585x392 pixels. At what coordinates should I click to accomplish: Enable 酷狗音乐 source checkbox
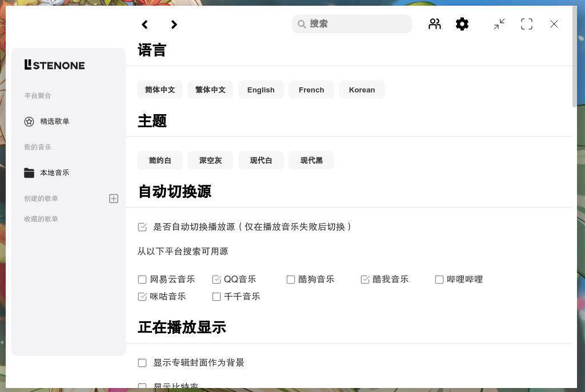point(291,280)
